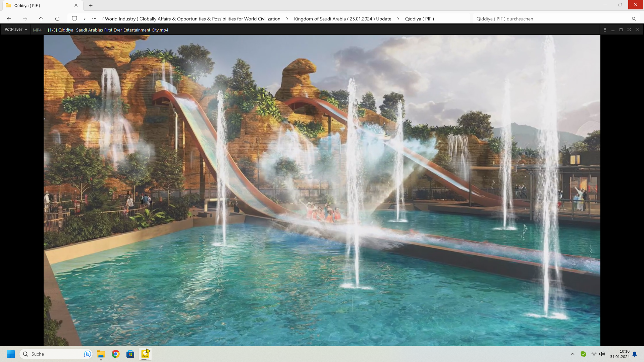Open the PotPlayer main menu dropdown
The image size is (644, 362).
click(16, 29)
